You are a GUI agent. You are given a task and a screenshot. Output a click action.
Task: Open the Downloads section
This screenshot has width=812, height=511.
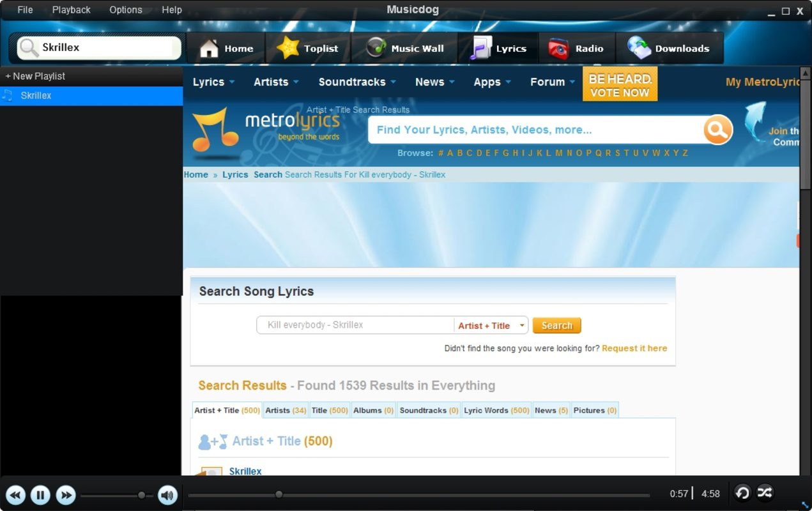669,49
